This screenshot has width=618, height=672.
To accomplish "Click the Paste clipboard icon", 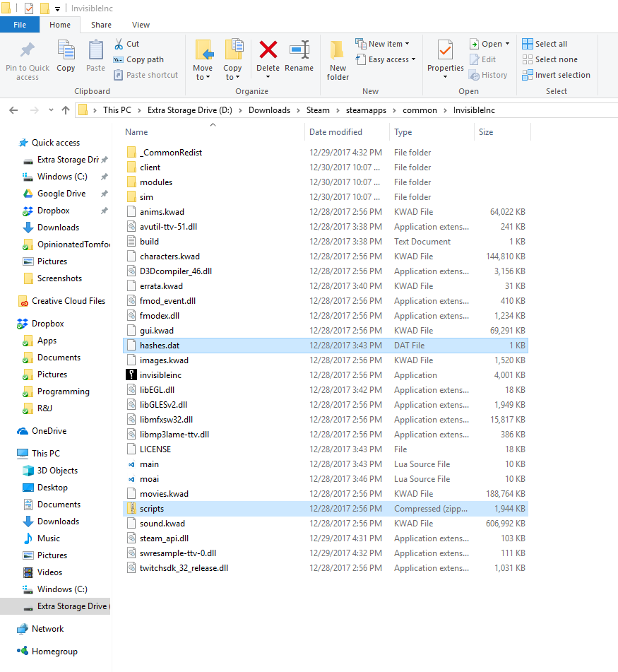I will [95, 50].
